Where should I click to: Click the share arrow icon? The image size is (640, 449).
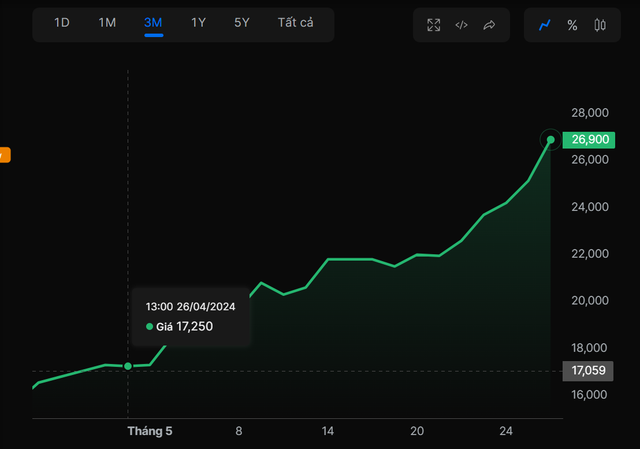(489, 25)
